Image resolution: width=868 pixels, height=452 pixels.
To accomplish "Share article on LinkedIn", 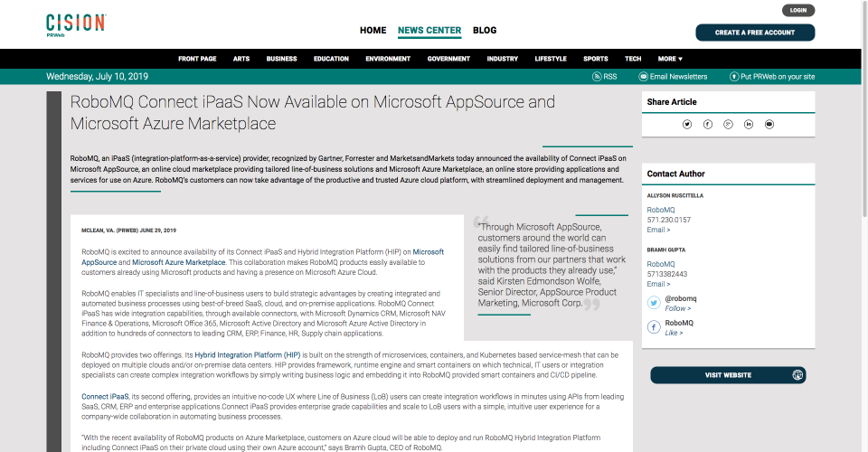I will pos(749,125).
